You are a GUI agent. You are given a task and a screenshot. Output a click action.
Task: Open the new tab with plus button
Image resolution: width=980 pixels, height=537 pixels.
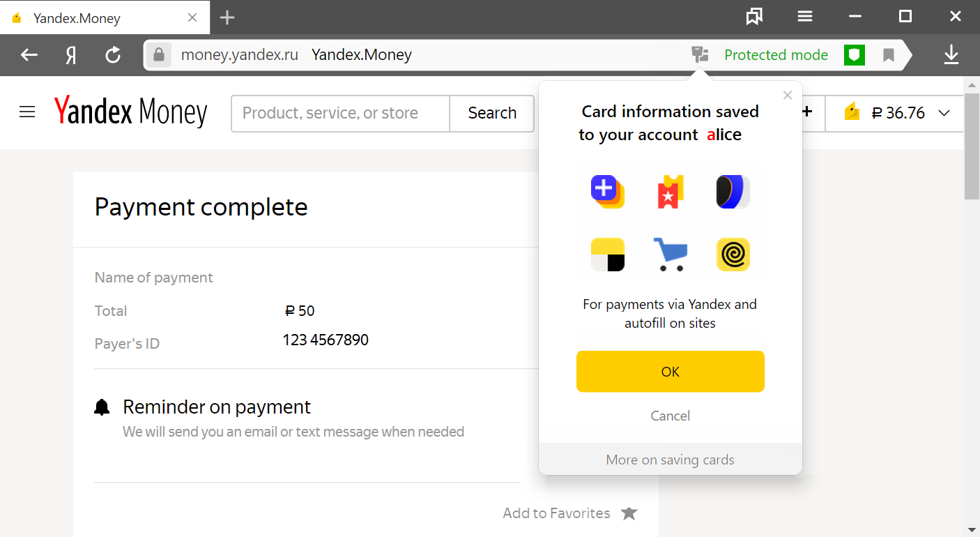tap(227, 17)
